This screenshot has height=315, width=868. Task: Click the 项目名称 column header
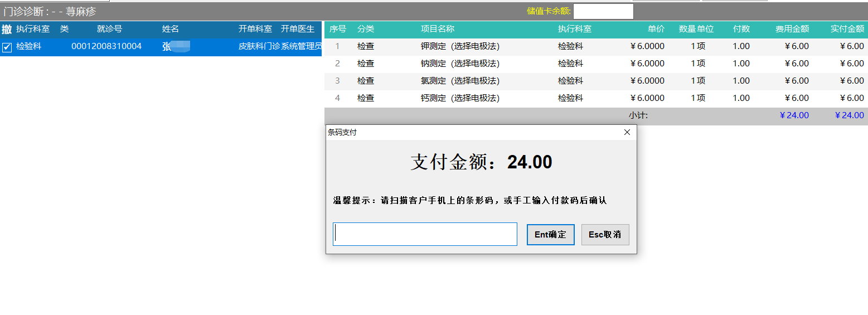438,29
